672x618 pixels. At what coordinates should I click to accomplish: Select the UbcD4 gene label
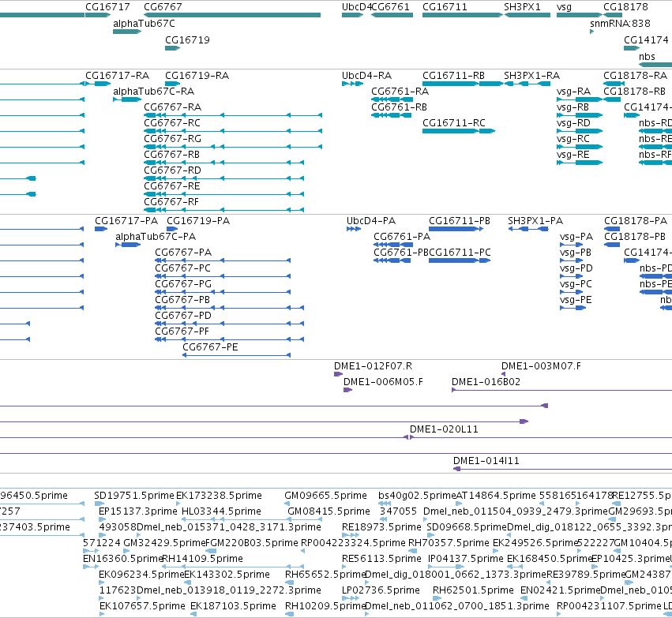click(357, 7)
